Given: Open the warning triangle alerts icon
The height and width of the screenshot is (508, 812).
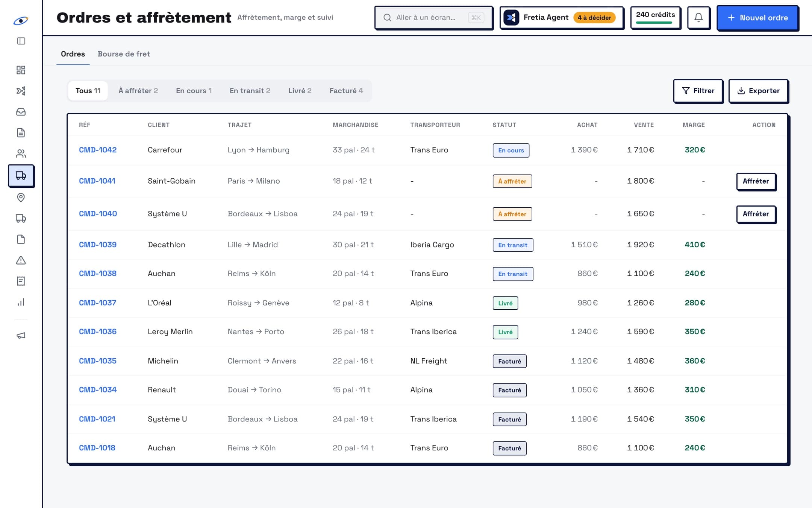Looking at the screenshot, I should tap(21, 260).
